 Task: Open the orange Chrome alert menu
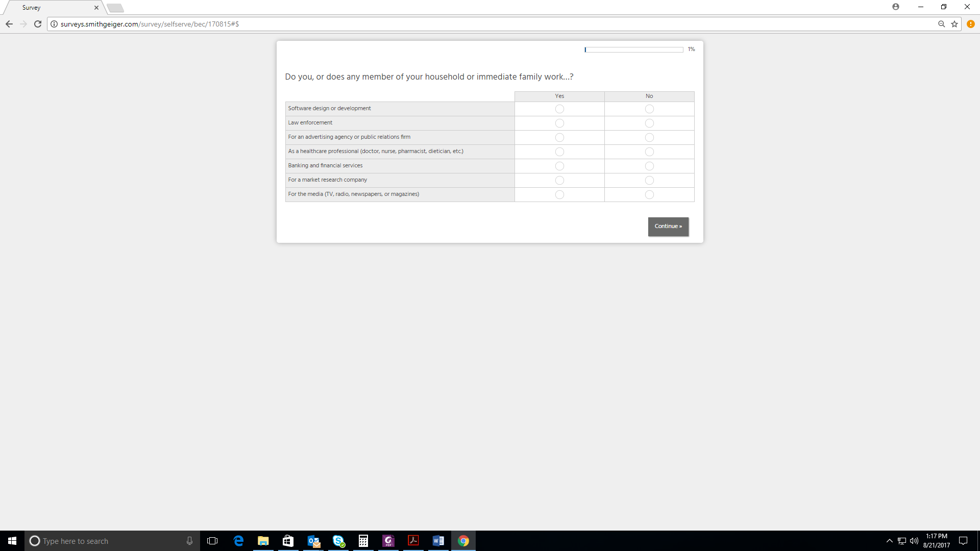tap(971, 24)
